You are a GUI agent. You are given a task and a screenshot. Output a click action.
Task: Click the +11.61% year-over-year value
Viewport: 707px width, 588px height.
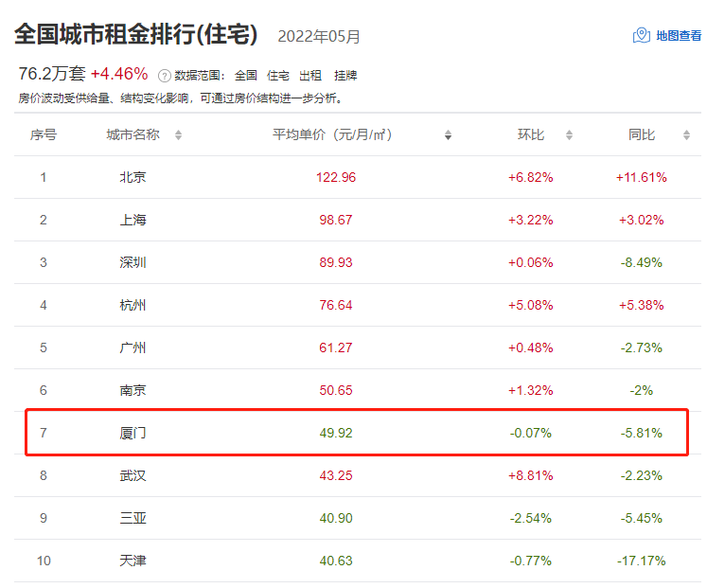[642, 177]
